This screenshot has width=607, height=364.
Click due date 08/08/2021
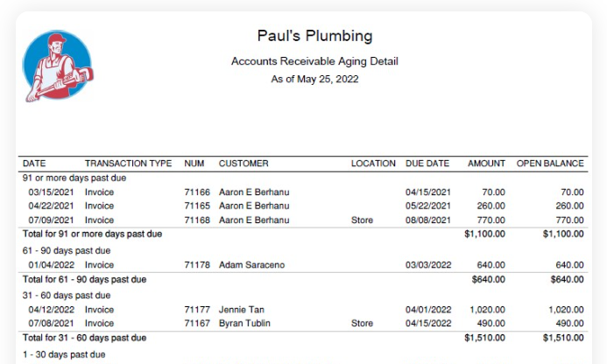click(428, 220)
